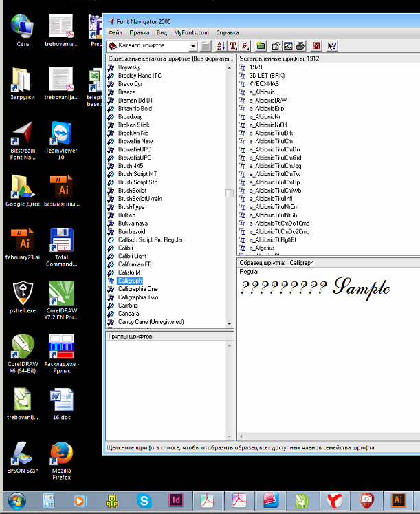The image size is (420, 514).
Task: Open the EPSON Scan desktop shortcut
Action: point(23,457)
